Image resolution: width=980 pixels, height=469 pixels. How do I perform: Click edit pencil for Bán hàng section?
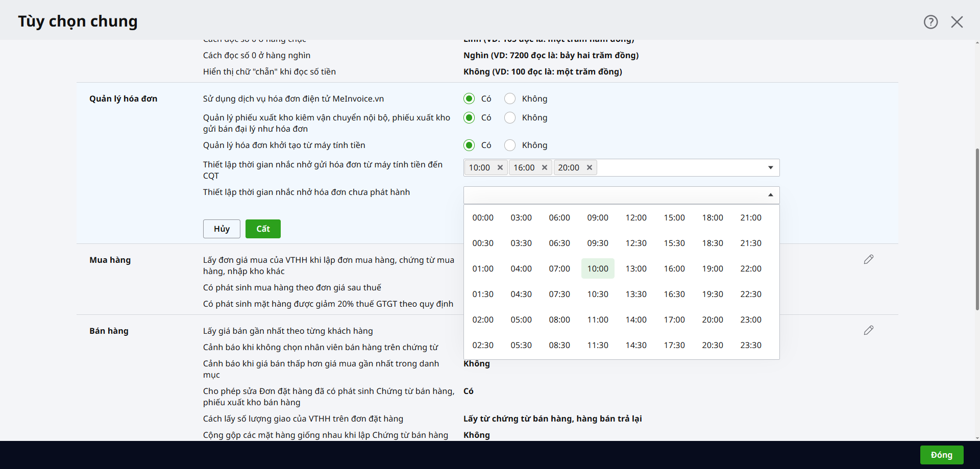coord(868,331)
